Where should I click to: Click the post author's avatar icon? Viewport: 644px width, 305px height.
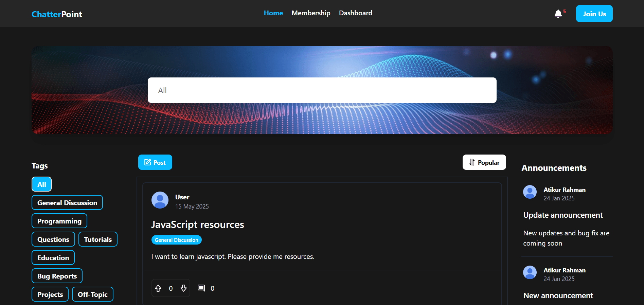pos(160,200)
